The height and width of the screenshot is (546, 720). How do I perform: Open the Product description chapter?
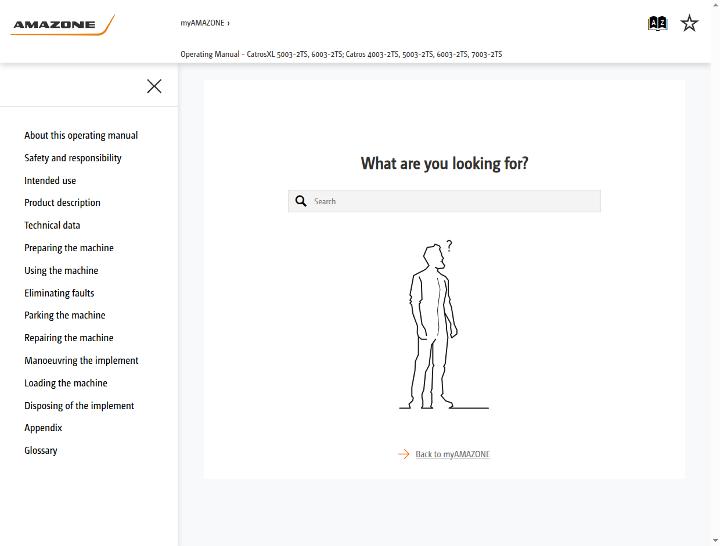[62, 203]
